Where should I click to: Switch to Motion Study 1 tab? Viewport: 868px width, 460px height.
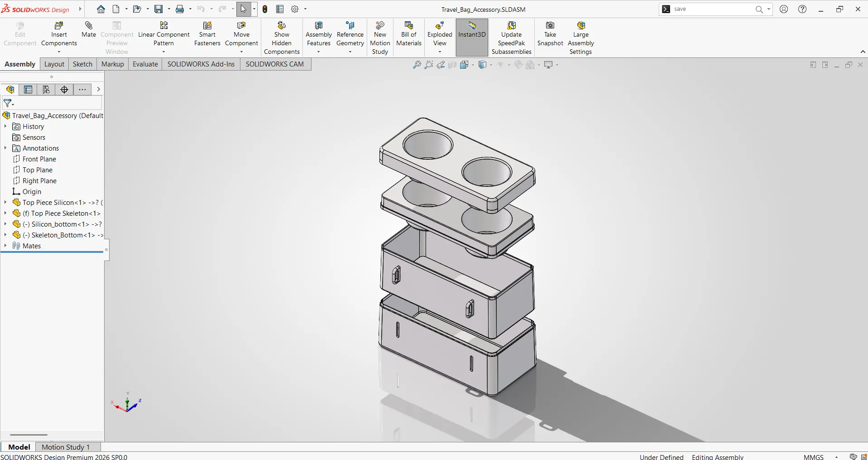(x=66, y=447)
